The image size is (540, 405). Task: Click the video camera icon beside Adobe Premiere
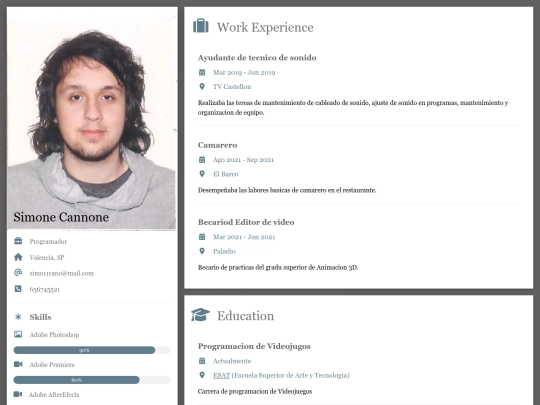click(x=18, y=364)
